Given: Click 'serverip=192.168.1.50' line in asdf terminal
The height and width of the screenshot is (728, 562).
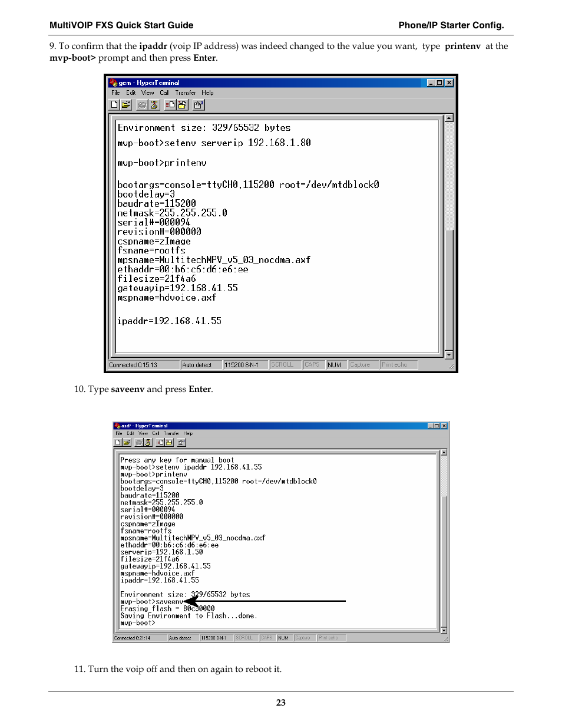Looking at the screenshot, I should click(161, 552).
